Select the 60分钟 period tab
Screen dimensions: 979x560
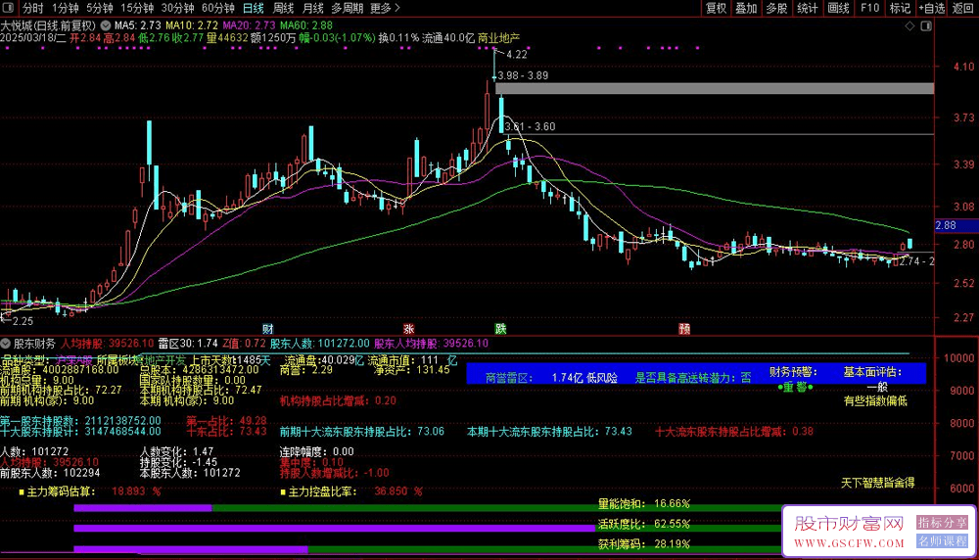point(217,8)
